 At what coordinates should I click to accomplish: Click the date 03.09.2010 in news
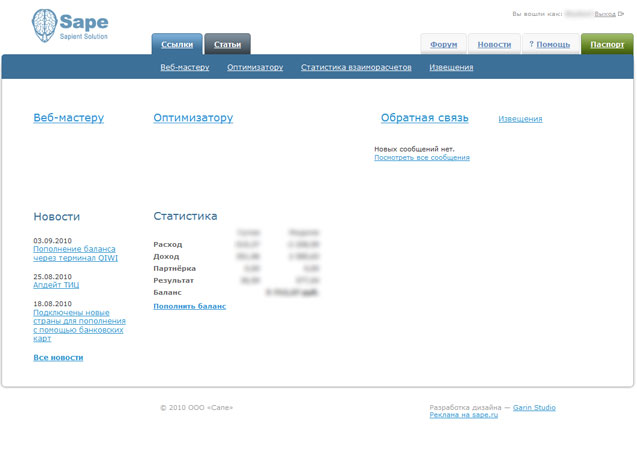52,241
